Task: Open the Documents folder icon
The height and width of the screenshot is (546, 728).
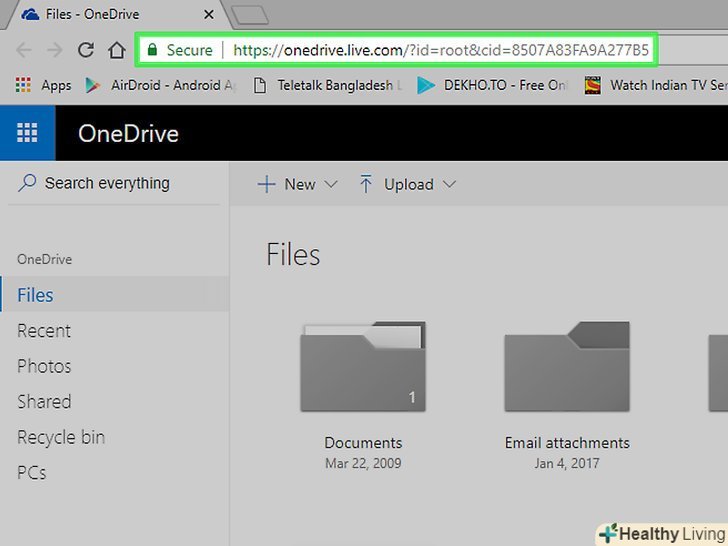Action: click(x=363, y=366)
